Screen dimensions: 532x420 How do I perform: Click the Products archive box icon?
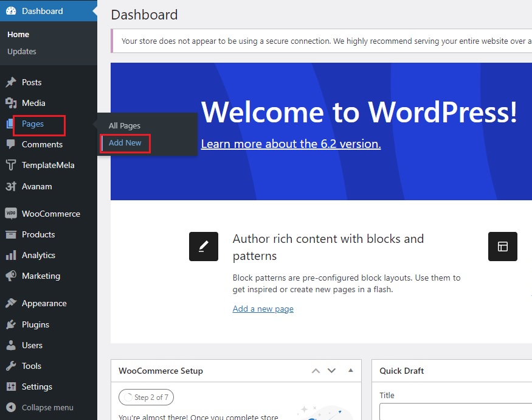point(11,234)
